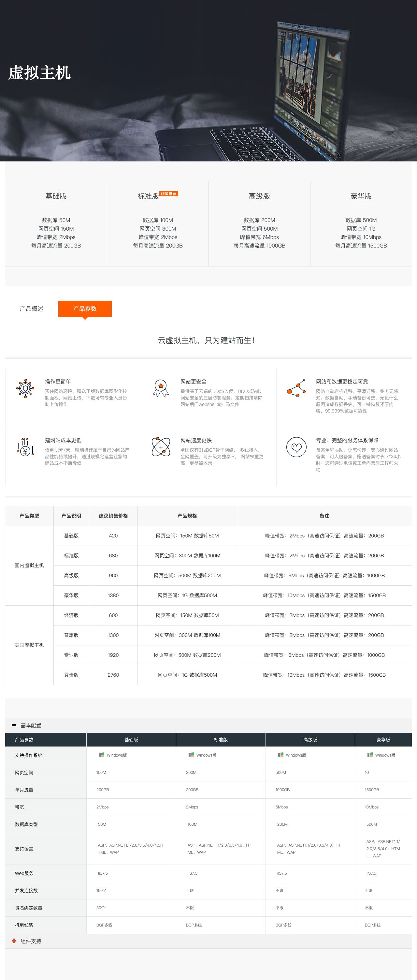Screen dimensions: 417x980
Task: Click 建网站成本更低 feature title
Action: [x=63, y=440]
